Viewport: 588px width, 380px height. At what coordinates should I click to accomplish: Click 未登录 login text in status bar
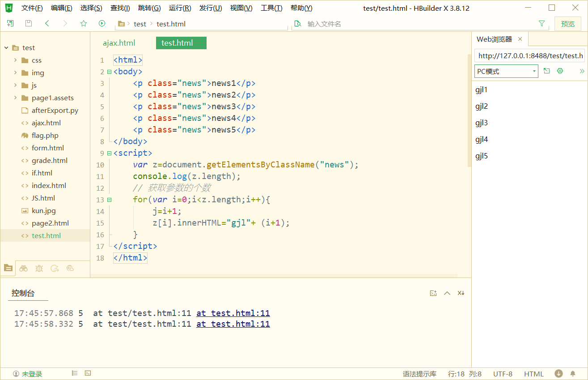(32, 374)
